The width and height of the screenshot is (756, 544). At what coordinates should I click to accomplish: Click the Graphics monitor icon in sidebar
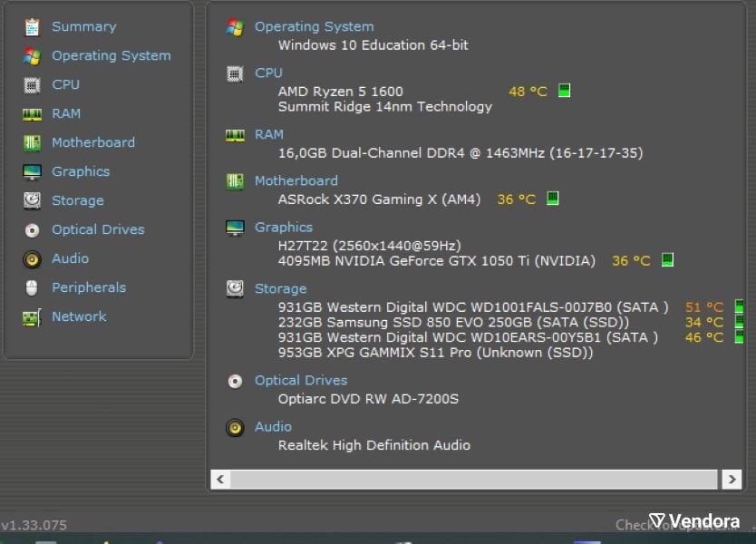32,172
